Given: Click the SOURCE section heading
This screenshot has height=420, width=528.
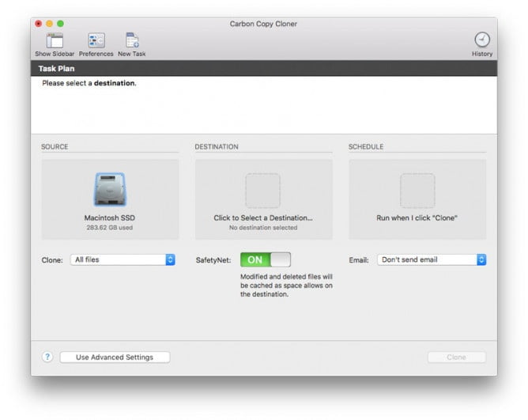Looking at the screenshot, I should (x=55, y=146).
